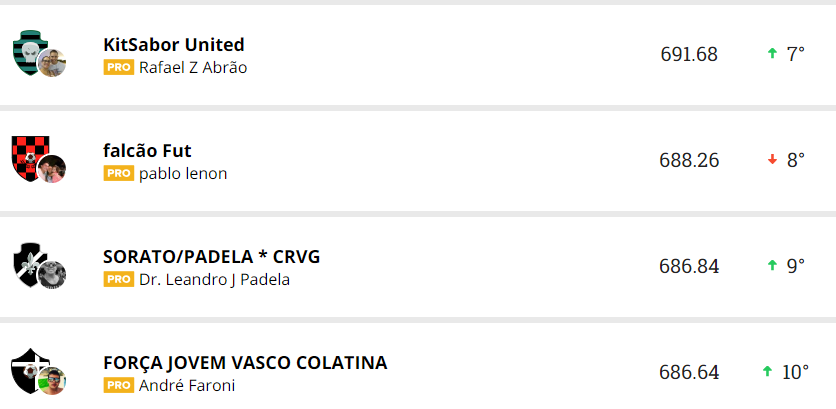Click FORÇA JOVEM VASCO COLATINA crest
Image resolution: width=836 pixels, height=409 pixels.
(30, 368)
